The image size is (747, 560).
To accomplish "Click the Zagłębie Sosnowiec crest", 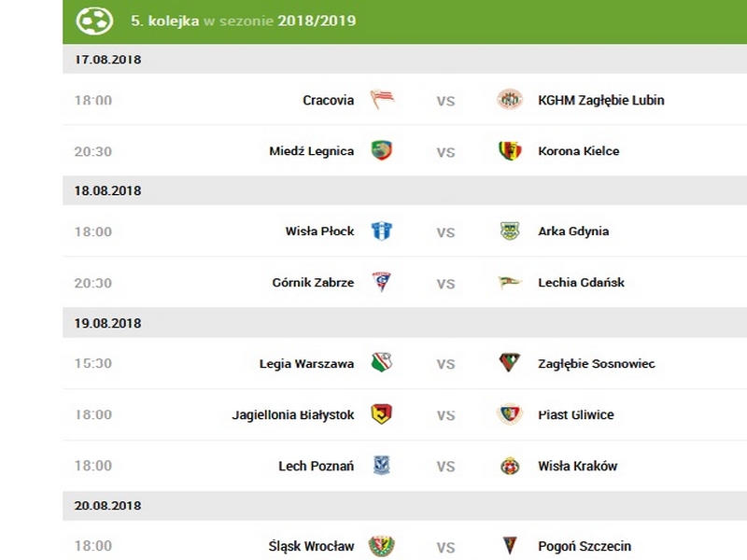I will point(510,363).
